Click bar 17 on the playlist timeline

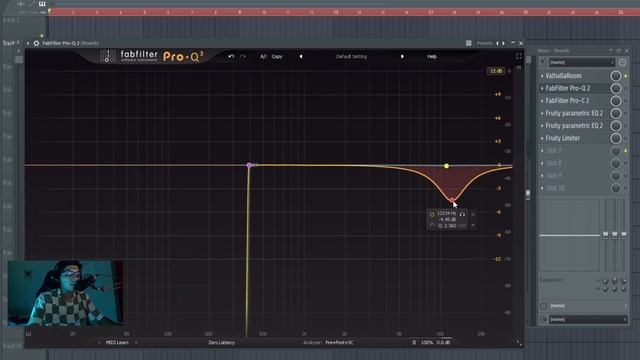[431, 12]
